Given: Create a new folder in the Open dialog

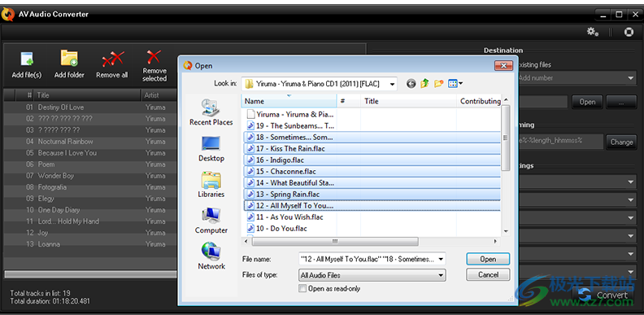Looking at the screenshot, I should pos(438,84).
